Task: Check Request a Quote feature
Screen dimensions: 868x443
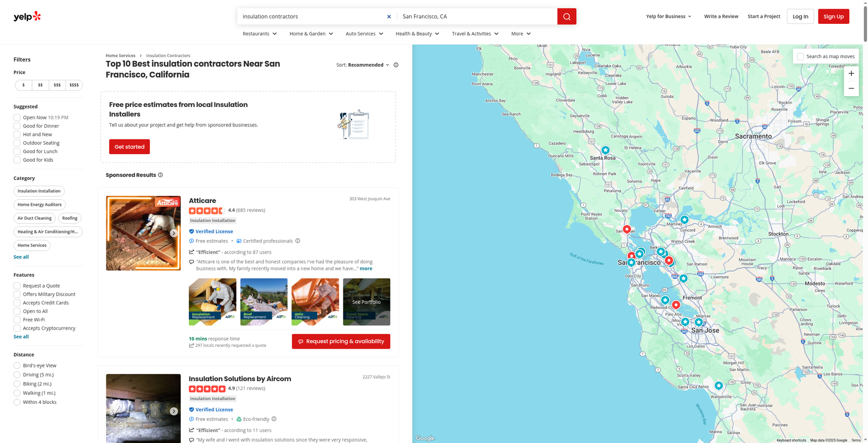Action: coord(17,286)
